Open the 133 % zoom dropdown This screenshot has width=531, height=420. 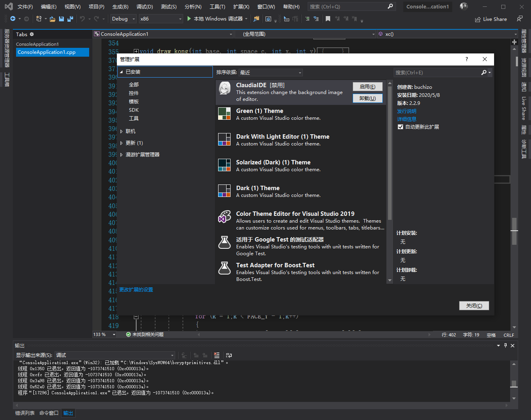click(104, 334)
